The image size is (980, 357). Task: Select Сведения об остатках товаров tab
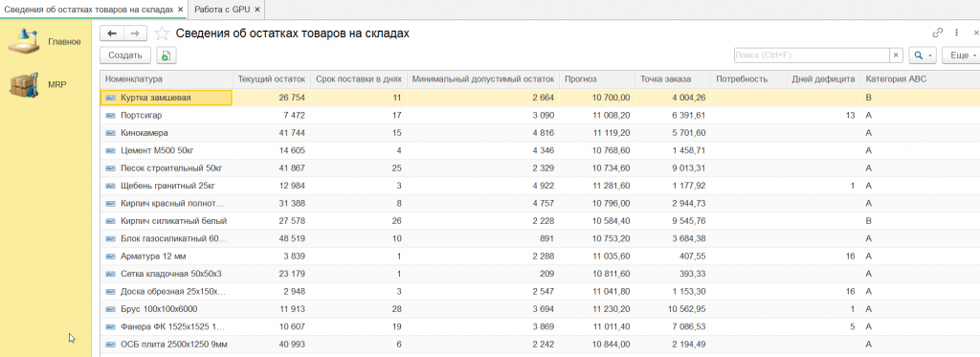[89, 10]
